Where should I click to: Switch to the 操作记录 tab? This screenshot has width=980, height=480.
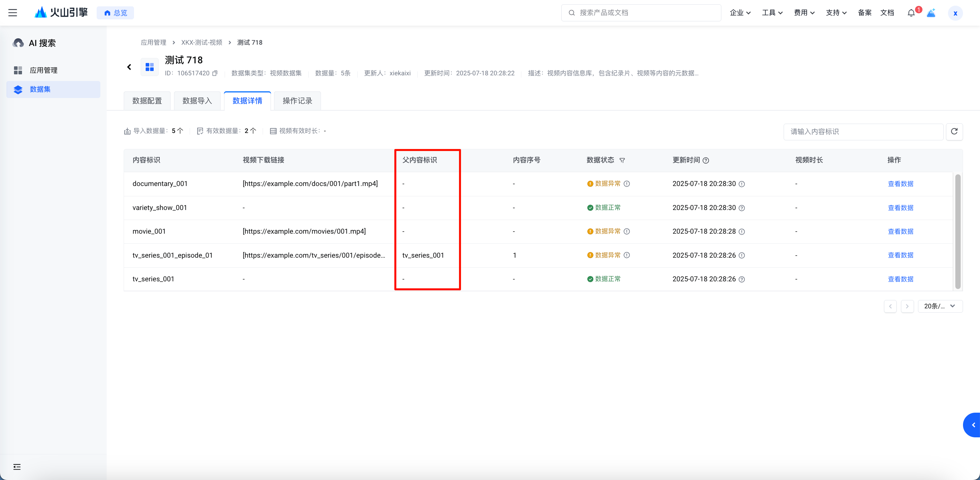coord(297,101)
